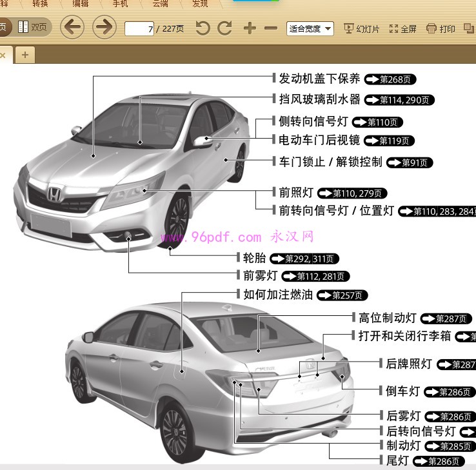The height and width of the screenshot is (470, 476).
Task: Open the 编辑 menu tab
Action: click(x=80, y=4)
